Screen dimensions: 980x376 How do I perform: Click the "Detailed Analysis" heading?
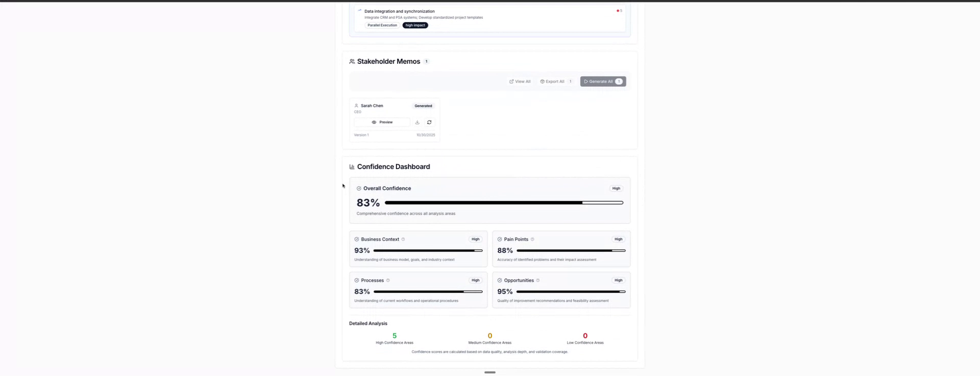pyautogui.click(x=368, y=323)
